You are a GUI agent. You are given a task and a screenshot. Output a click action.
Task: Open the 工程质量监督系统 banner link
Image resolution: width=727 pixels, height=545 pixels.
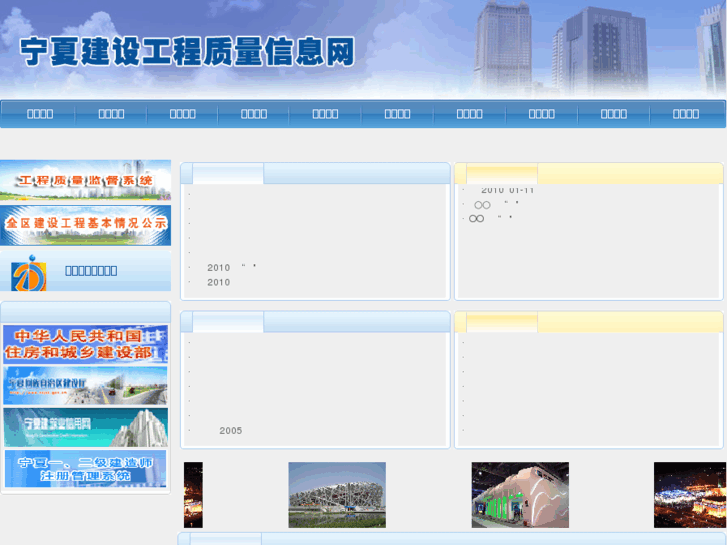[85, 180]
